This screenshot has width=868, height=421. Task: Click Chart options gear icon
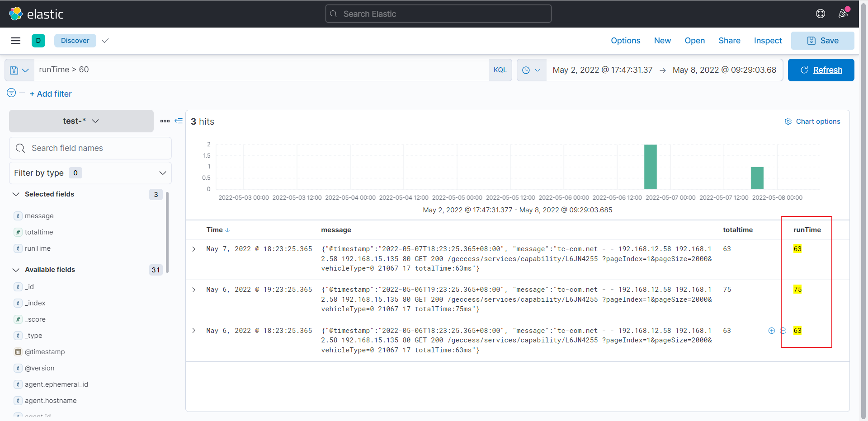tap(788, 122)
